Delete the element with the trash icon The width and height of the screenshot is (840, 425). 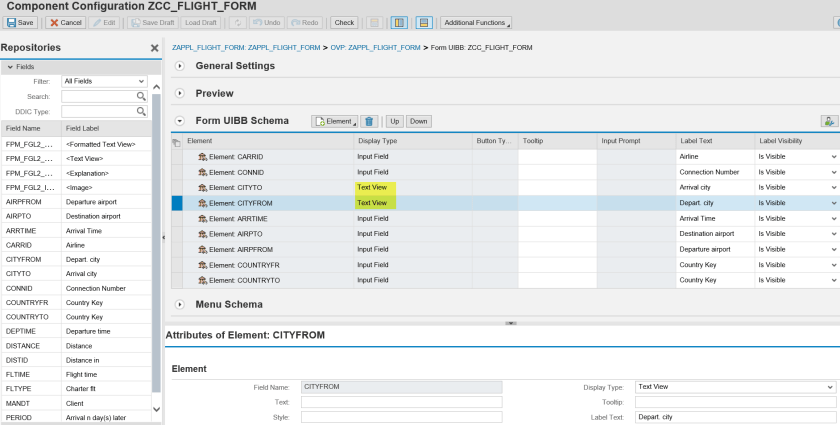pos(369,121)
